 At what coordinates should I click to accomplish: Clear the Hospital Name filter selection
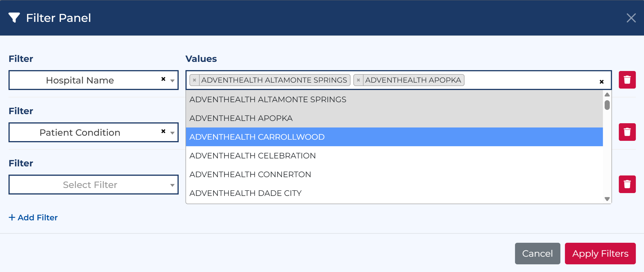[x=163, y=79]
